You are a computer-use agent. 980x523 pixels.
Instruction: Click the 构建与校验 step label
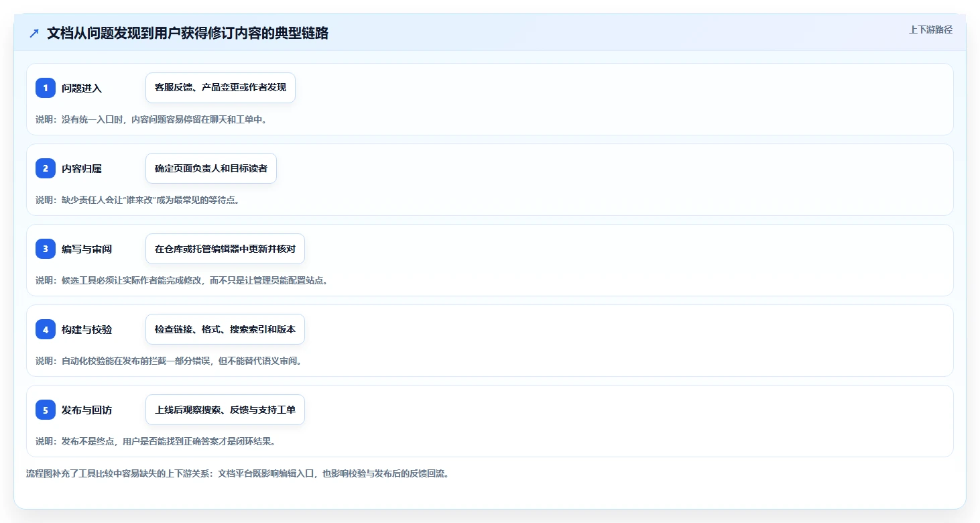pos(87,329)
